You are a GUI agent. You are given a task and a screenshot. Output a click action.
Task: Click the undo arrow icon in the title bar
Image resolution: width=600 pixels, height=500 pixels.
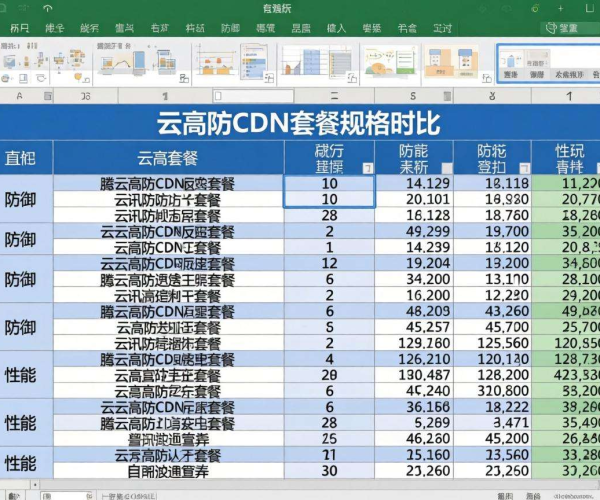point(47,8)
